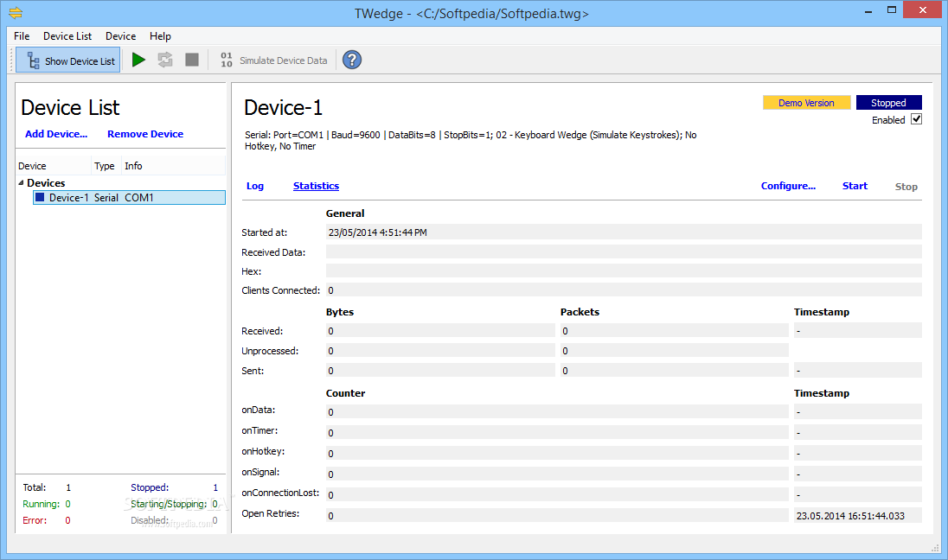
Task: Click Simulate Device Data toolbar button
Action: click(274, 60)
